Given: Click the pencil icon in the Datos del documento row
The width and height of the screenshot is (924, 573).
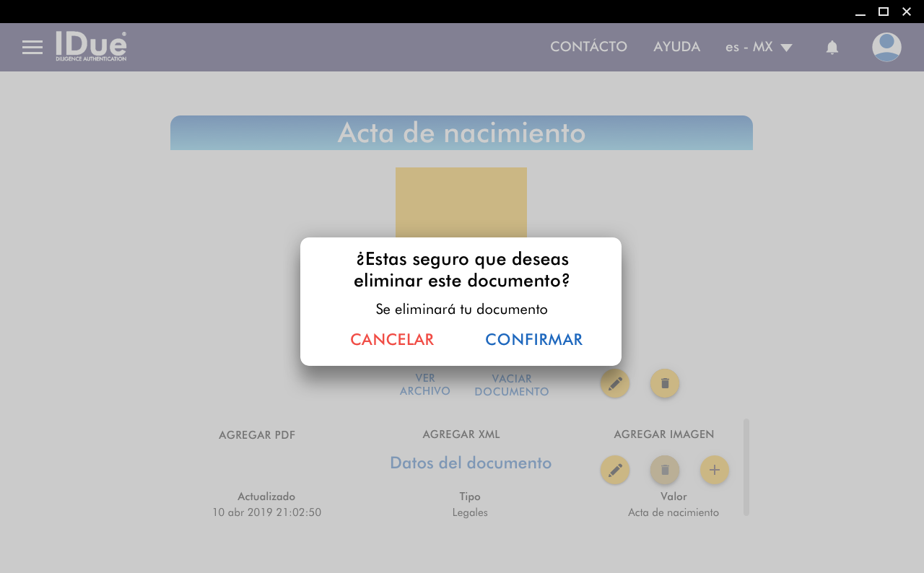Looking at the screenshot, I should 614,470.
